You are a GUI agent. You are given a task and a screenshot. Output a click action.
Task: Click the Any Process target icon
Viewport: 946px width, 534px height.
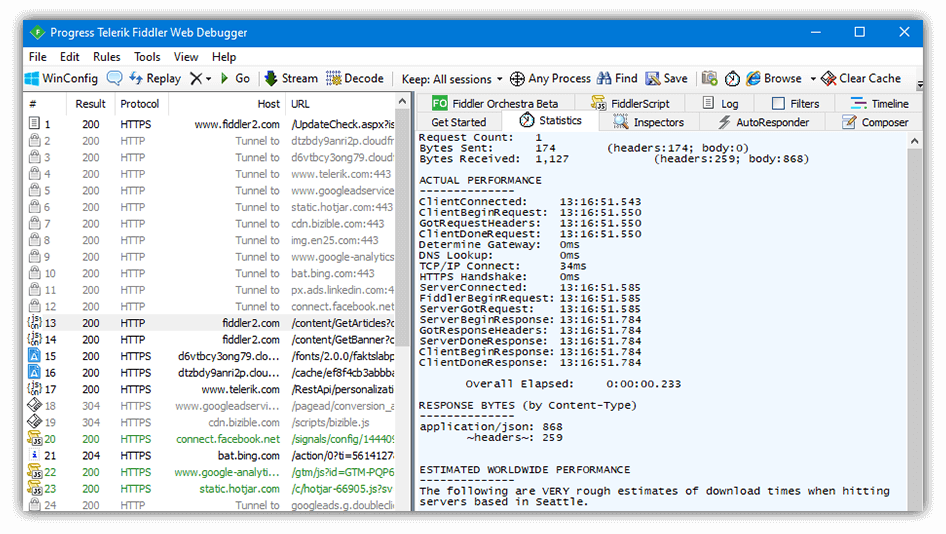(x=517, y=78)
